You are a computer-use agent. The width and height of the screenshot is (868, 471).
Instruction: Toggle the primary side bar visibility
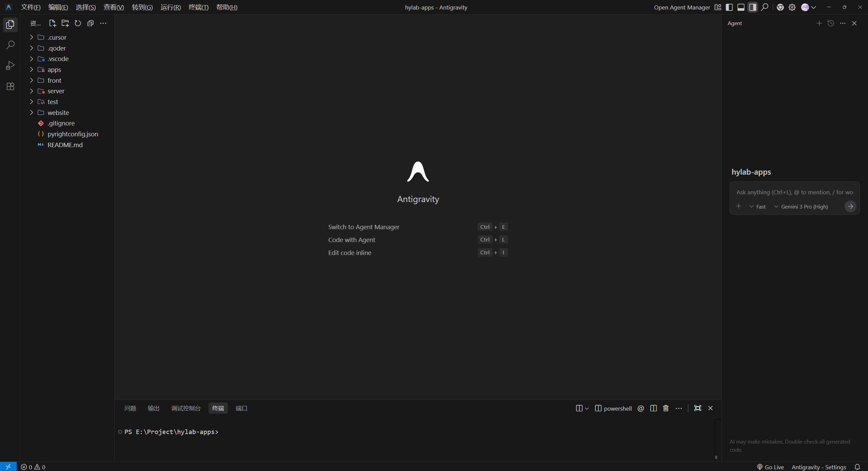tap(729, 7)
